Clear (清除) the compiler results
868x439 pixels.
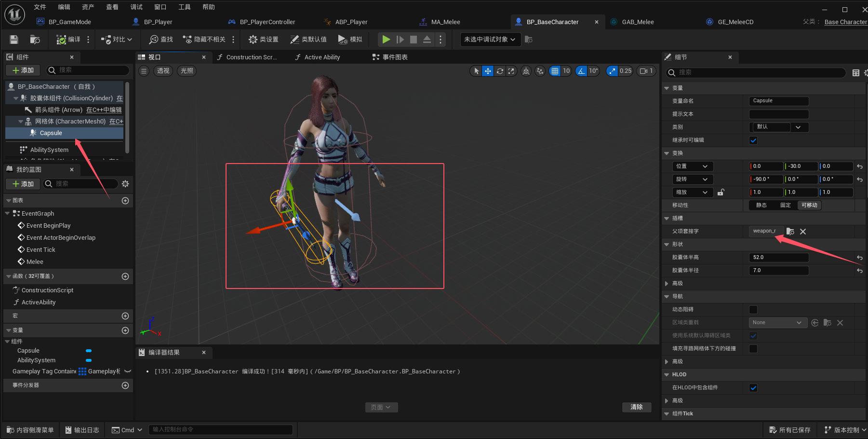pyautogui.click(x=637, y=407)
